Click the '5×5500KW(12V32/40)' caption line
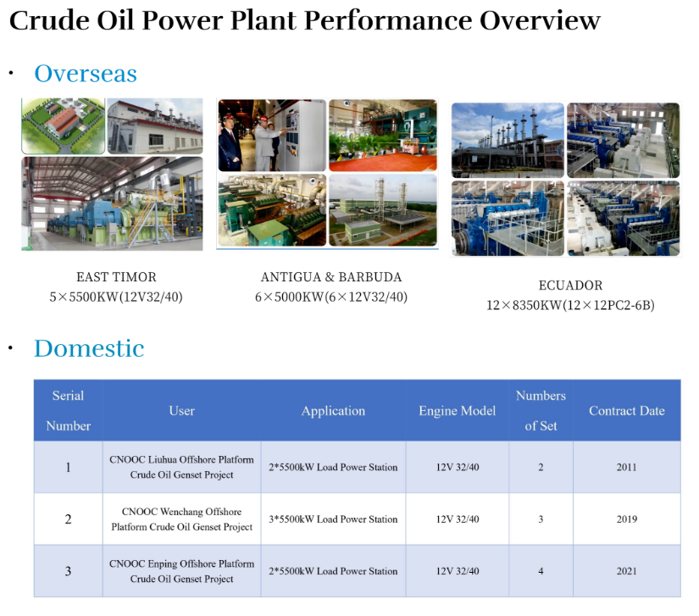 (116, 297)
